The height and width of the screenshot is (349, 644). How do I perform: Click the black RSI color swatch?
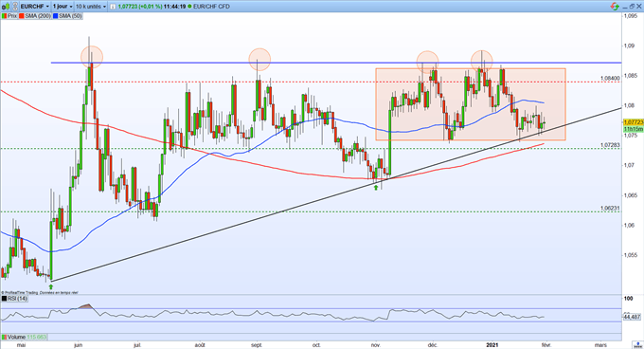[4, 299]
